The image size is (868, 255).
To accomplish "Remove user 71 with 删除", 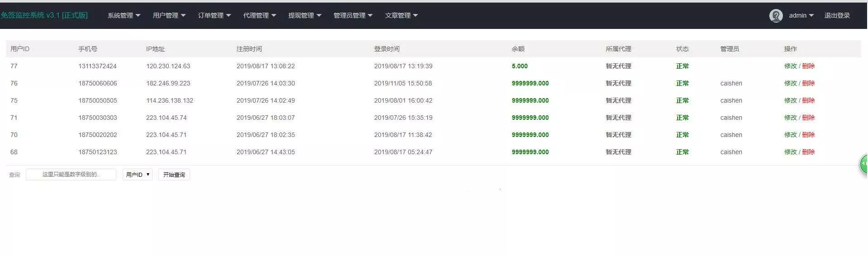I will click(809, 118).
